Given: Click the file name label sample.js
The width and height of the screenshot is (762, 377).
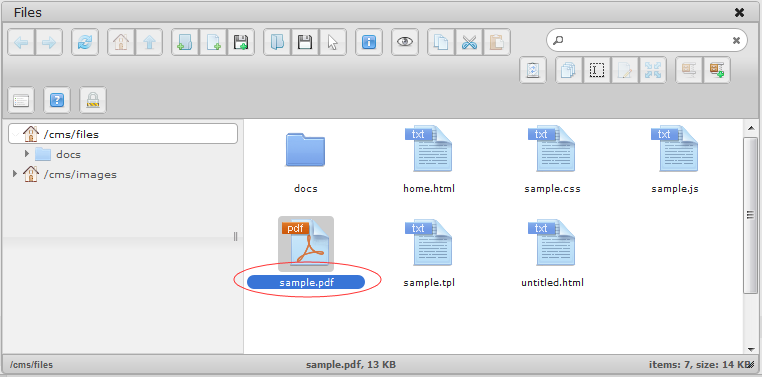Looking at the screenshot, I should [675, 188].
